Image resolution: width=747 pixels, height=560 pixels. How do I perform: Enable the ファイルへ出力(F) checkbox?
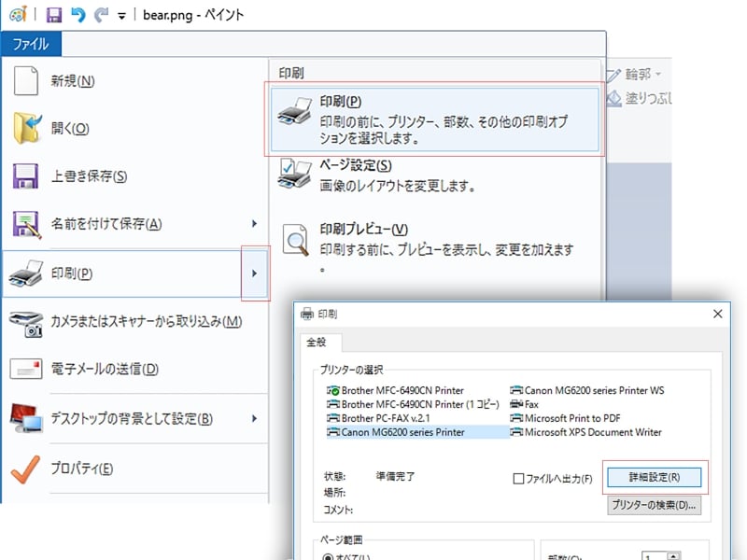[x=518, y=479]
